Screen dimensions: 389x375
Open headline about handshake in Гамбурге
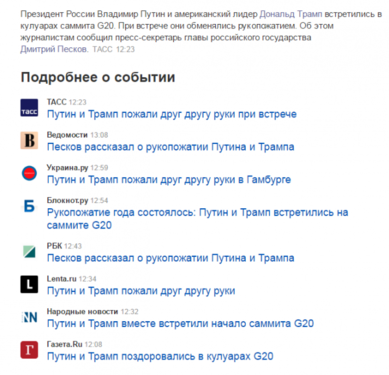point(169,180)
